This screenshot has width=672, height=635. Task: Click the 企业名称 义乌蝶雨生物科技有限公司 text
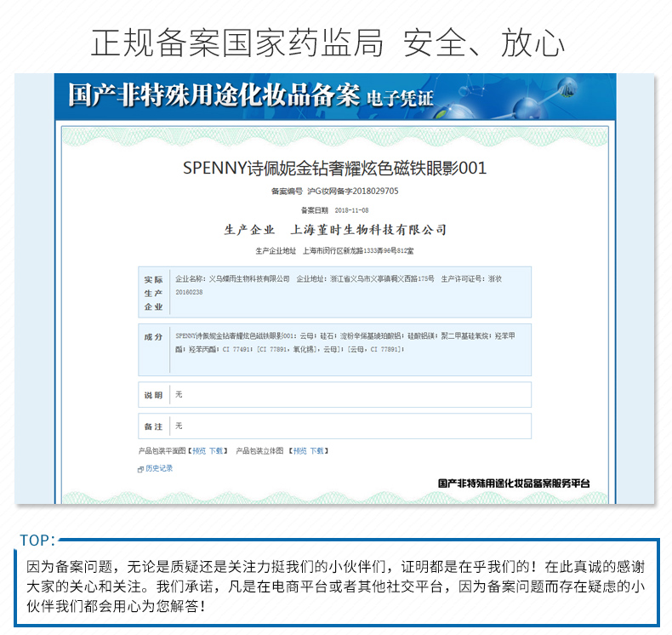(232, 278)
